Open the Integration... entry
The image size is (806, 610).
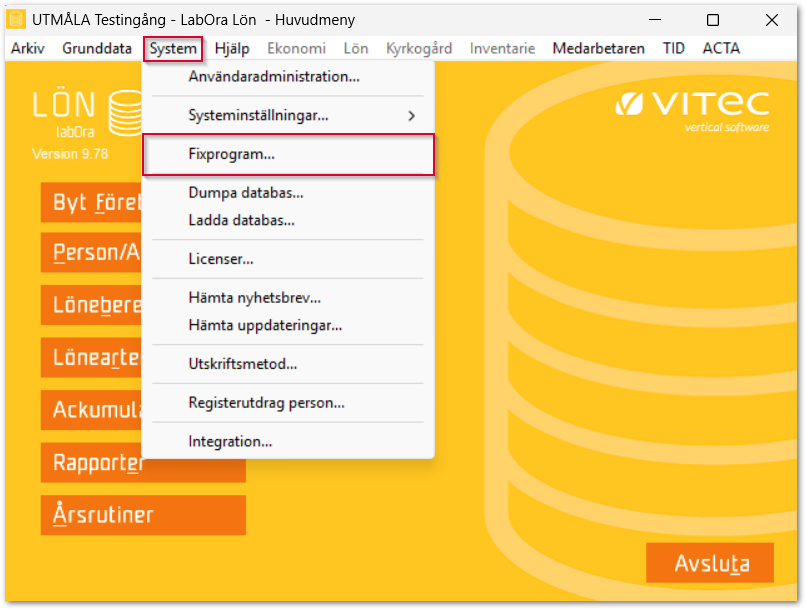tap(288, 441)
